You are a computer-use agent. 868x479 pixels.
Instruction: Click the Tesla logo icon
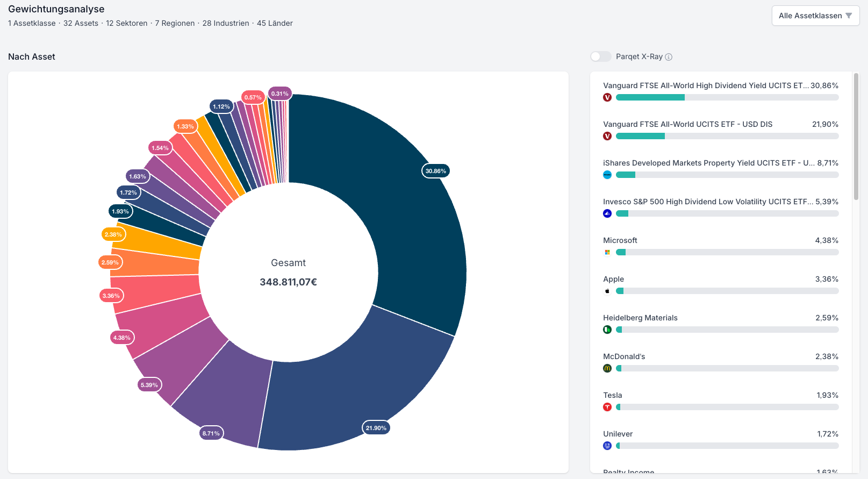tap(607, 407)
